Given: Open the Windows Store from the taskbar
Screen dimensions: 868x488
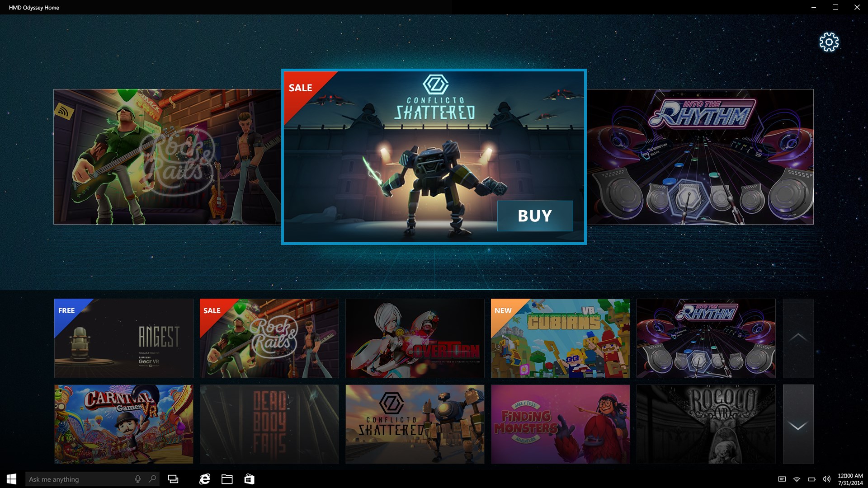Looking at the screenshot, I should coord(249,479).
